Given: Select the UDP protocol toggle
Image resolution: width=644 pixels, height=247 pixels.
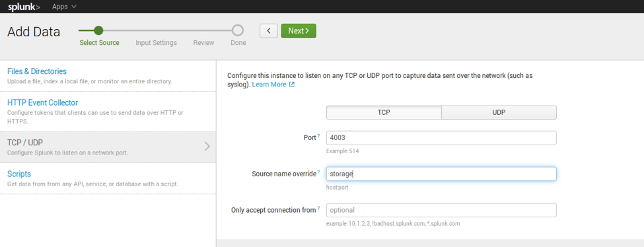Looking at the screenshot, I should click(499, 113).
